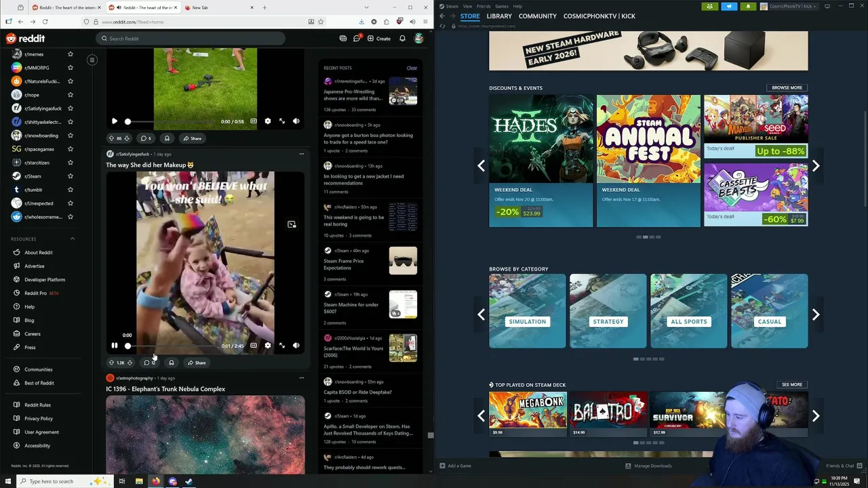Screen dimensions: 868x488
Task: Open Steam Big Picture mode icon
Action: (x=827, y=6)
